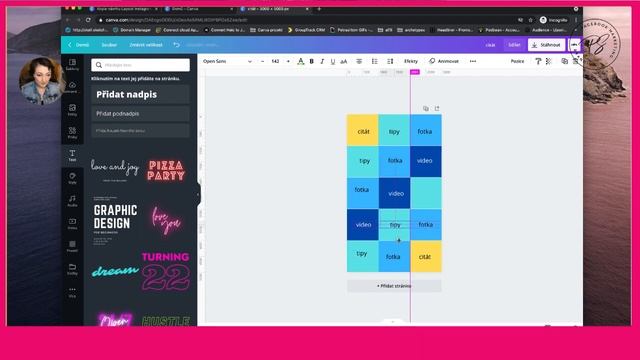Open the photos sidebar tab
The image size is (640, 360).
pyautogui.click(x=72, y=110)
